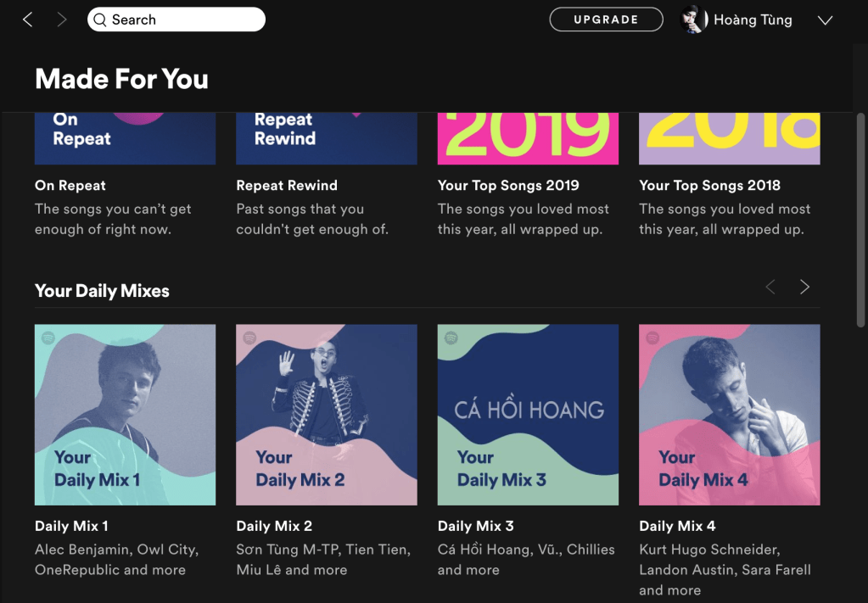Go forward with the right arrow

click(61, 20)
